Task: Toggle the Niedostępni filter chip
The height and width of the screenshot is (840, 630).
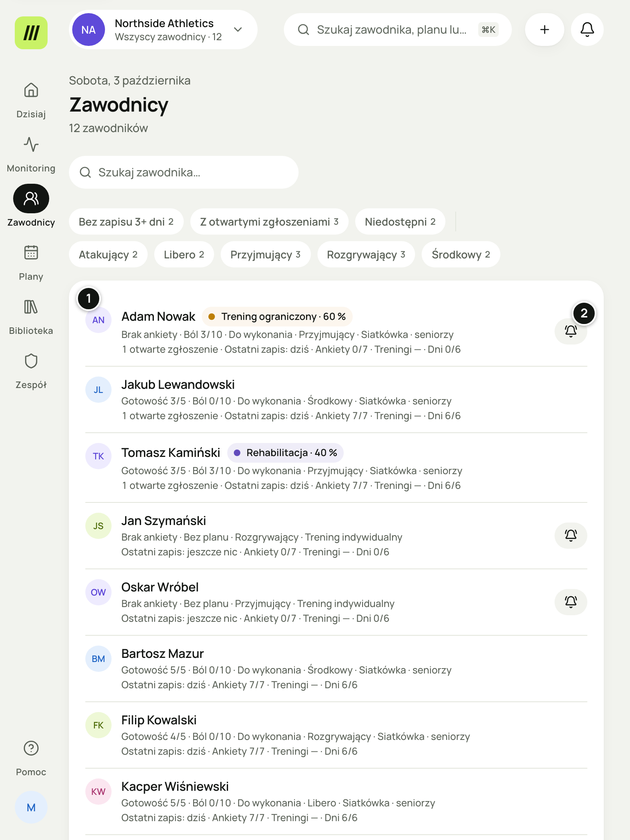Action: [400, 221]
